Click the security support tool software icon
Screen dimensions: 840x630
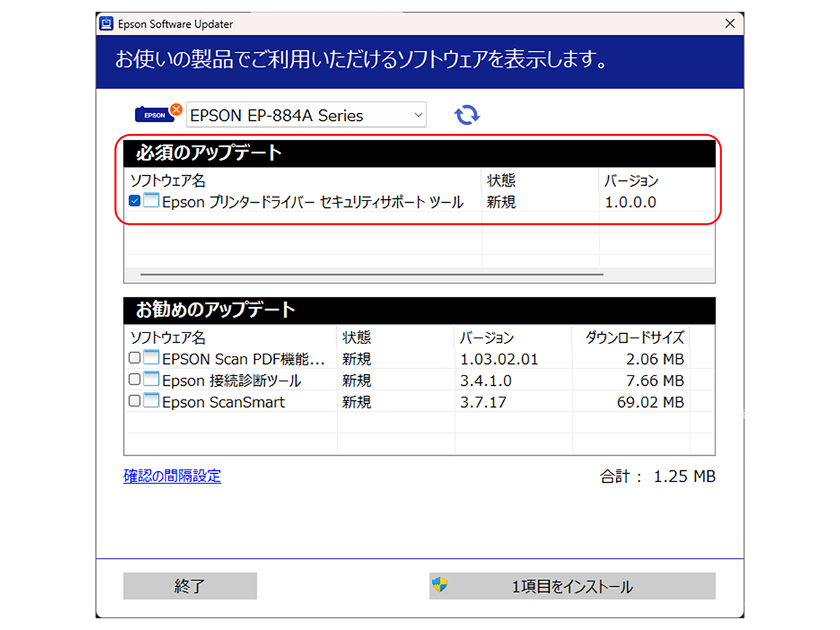[x=152, y=202]
